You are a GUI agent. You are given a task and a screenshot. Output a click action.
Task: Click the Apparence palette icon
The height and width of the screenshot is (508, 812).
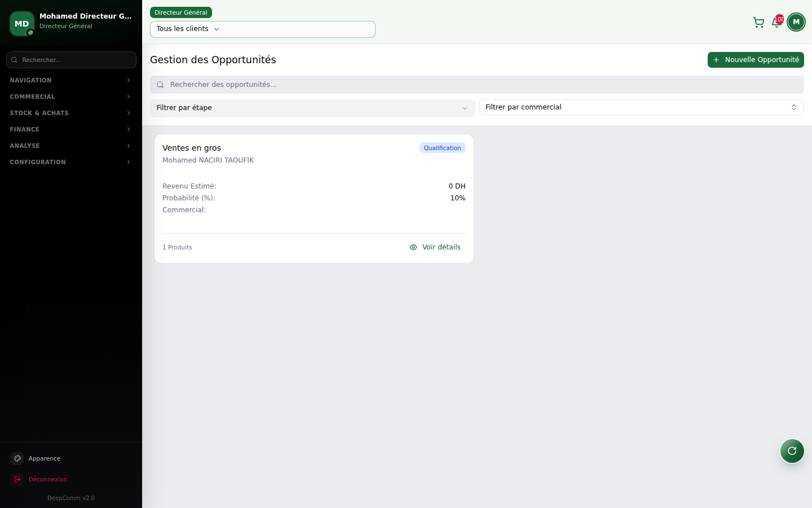pos(17,458)
